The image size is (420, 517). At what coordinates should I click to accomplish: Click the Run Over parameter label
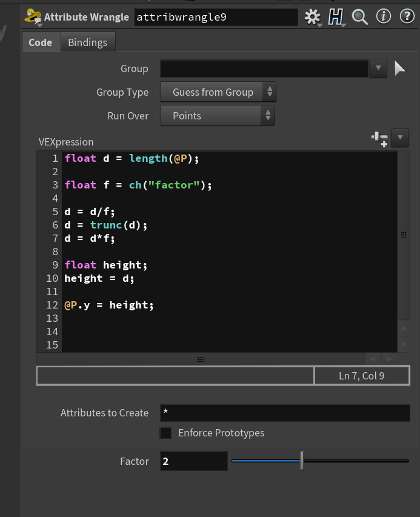128,116
